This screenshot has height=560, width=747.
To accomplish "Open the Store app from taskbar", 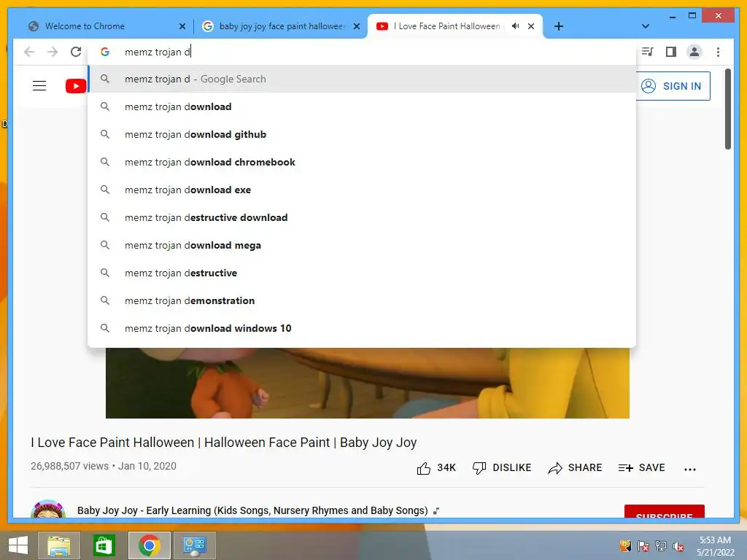I will pyautogui.click(x=104, y=545).
